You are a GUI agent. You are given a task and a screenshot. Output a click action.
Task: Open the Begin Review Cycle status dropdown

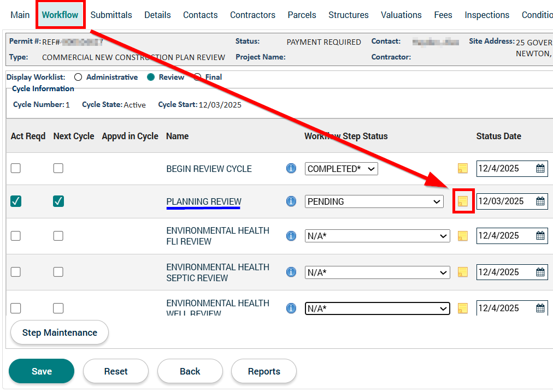point(341,169)
